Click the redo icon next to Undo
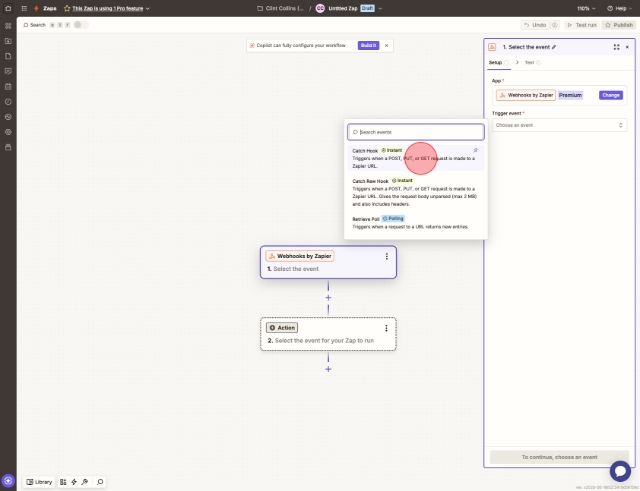 tap(555, 25)
